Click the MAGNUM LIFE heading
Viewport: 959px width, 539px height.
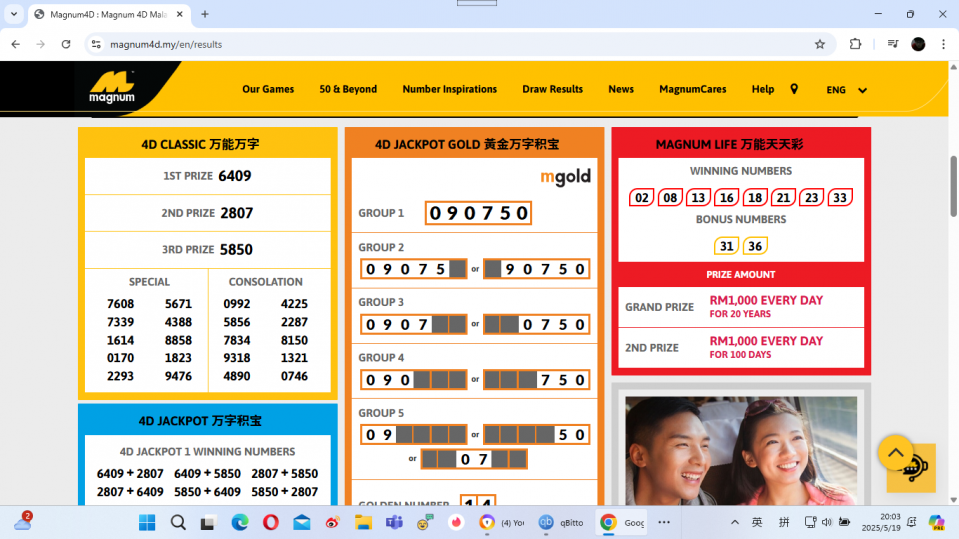[x=729, y=144]
